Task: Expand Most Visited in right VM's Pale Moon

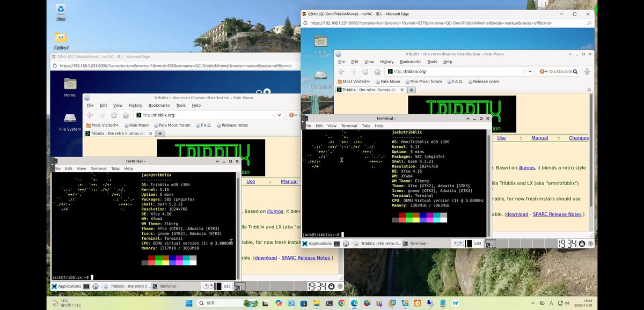Action: point(353,82)
